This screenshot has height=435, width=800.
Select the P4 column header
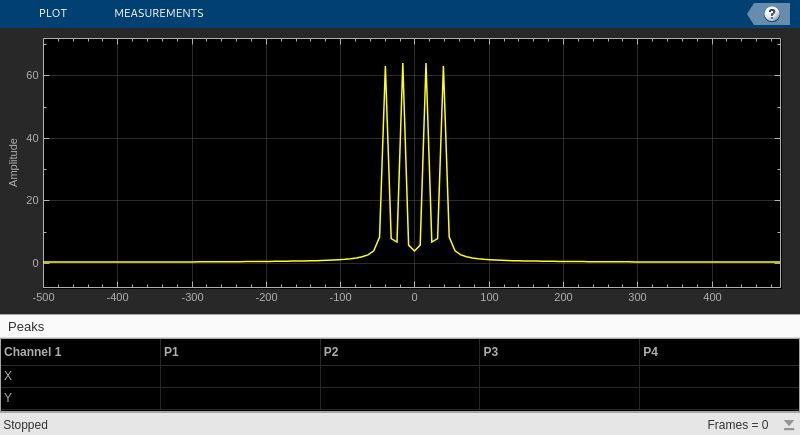click(650, 352)
